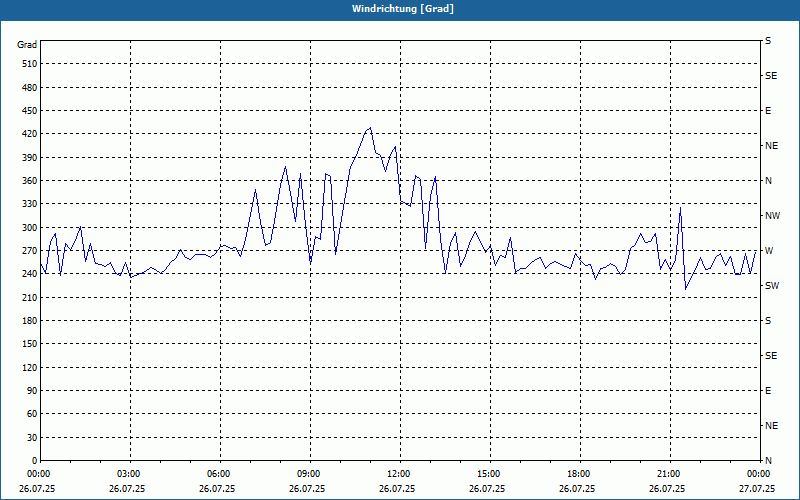The image size is (800, 500).
Task: Click the 15:00 time label
Action: pos(488,474)
